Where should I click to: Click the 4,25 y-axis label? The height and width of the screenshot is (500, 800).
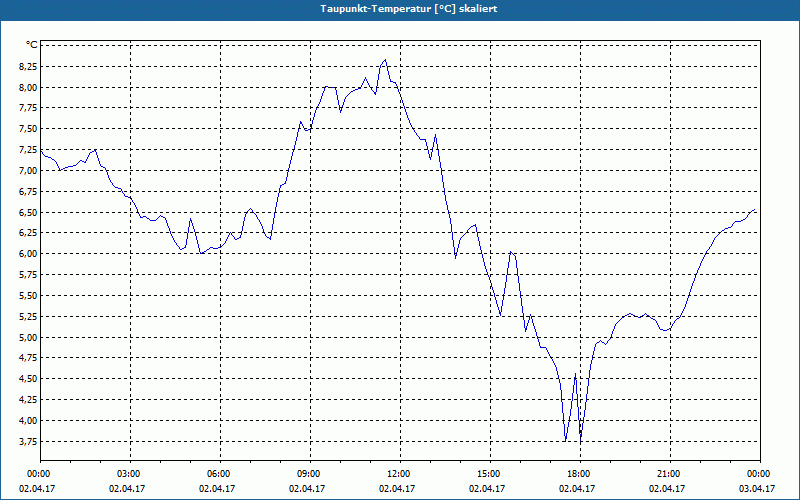[x=28, y=399]
